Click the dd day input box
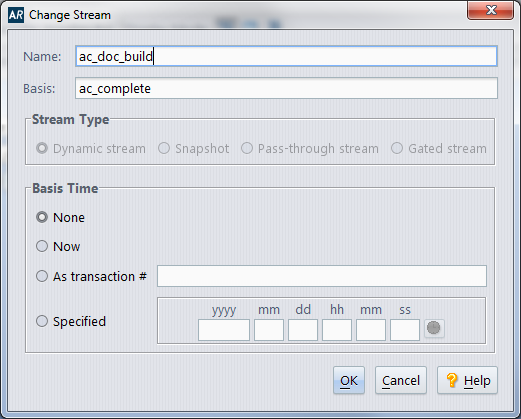This screenshot has height=419, width=521. pos(303,330)
